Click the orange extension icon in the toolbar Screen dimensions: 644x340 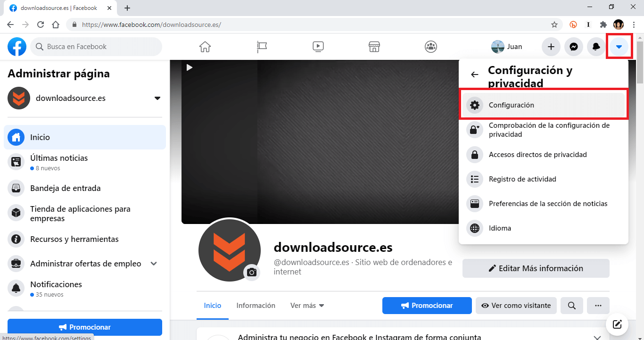(573, 25)
